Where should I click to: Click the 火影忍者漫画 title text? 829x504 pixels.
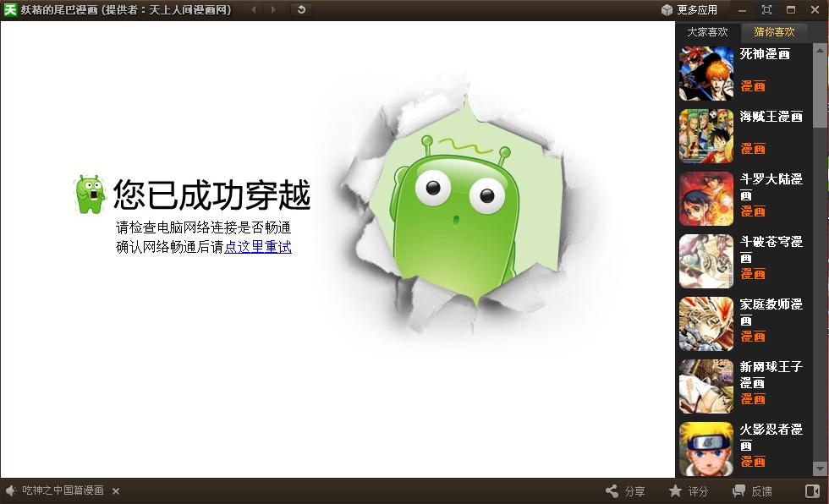click(x=771, y=437)
